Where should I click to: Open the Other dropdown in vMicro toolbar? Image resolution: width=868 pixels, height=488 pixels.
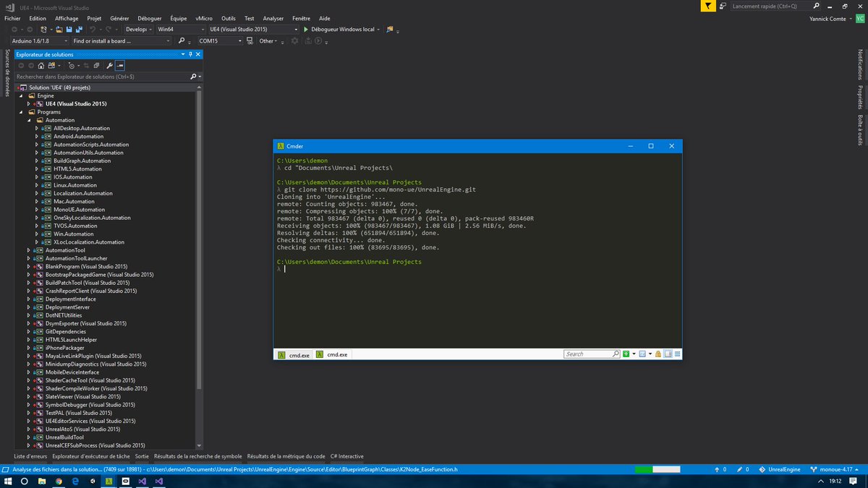268,40
